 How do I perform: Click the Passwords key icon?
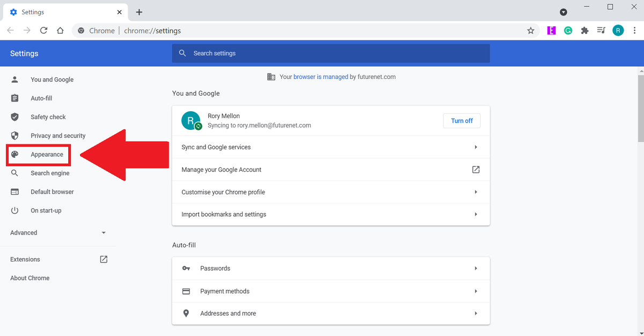(x=186, y=268)
